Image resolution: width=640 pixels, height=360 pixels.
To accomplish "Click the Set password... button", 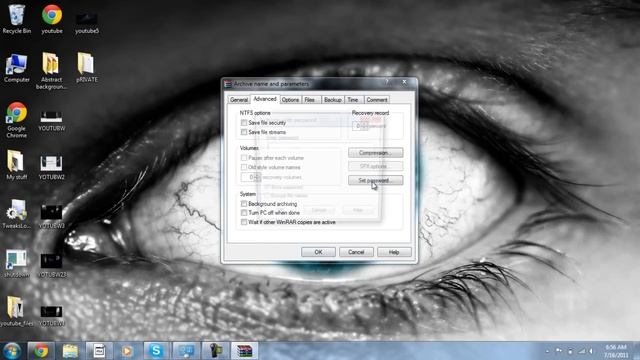I will [376, 180].
